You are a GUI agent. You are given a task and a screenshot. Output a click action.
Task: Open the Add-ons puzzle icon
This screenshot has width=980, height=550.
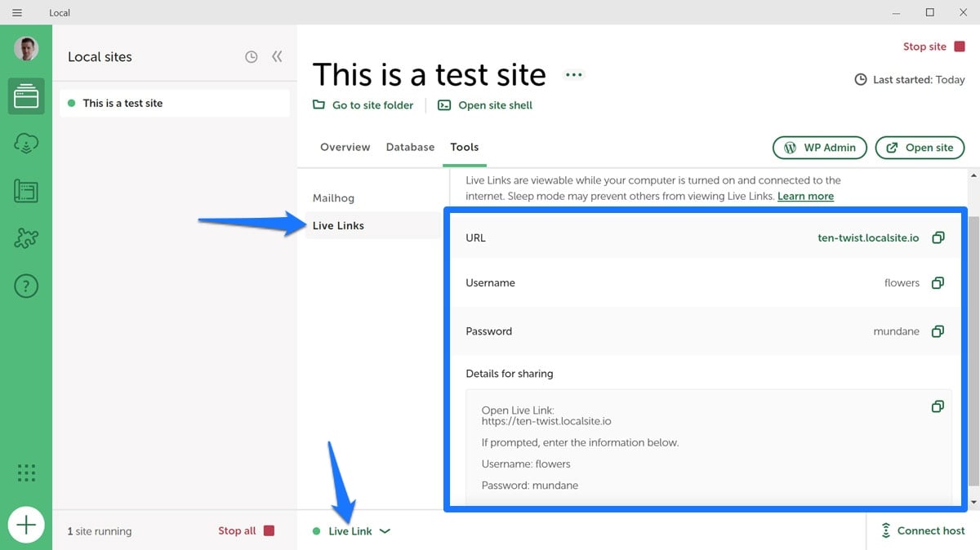pyautogui.click(x=26, y=239)
